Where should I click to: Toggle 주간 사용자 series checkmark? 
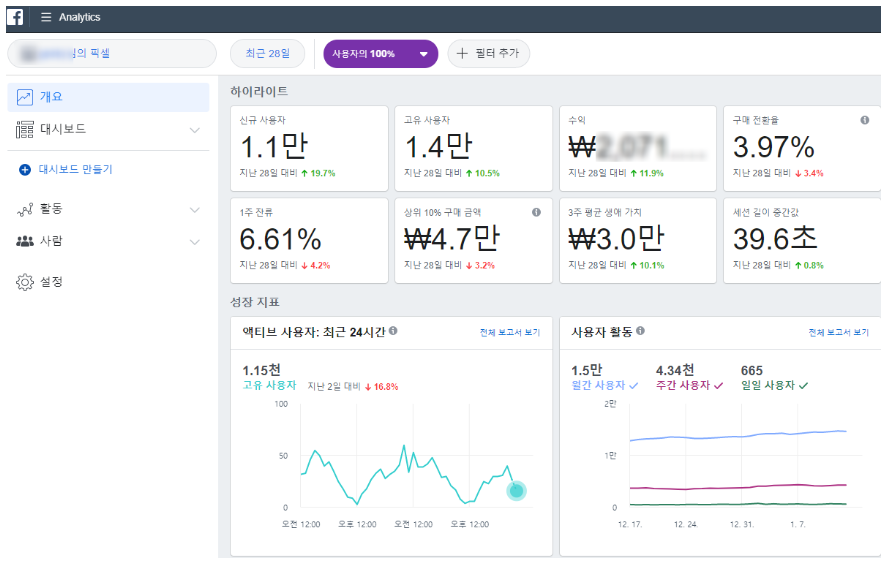coord(719,386)
